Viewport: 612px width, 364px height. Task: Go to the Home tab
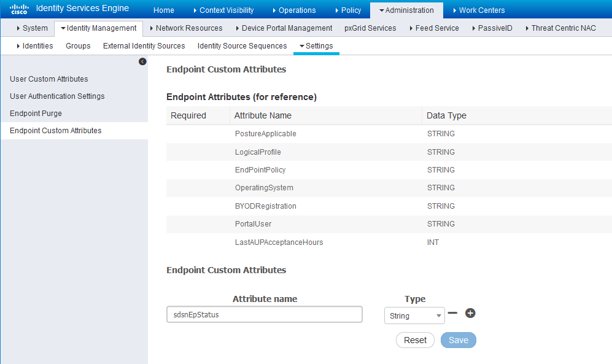click(x=164, y=10)
